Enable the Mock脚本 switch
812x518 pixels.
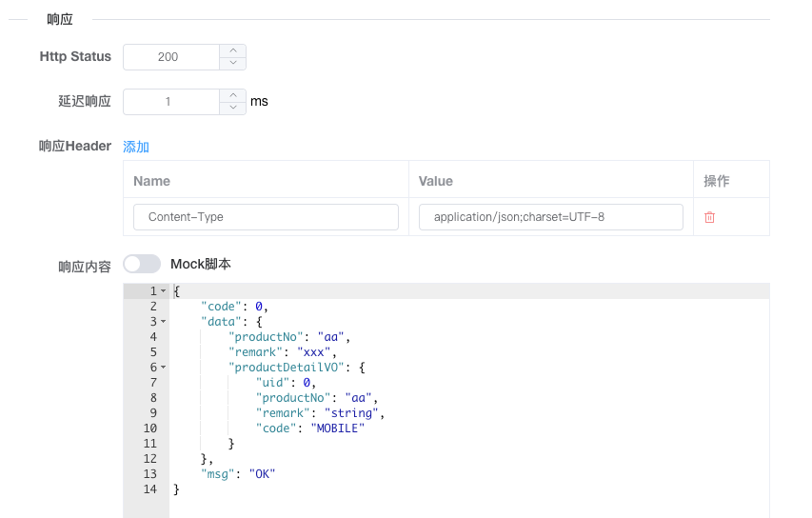142,264
